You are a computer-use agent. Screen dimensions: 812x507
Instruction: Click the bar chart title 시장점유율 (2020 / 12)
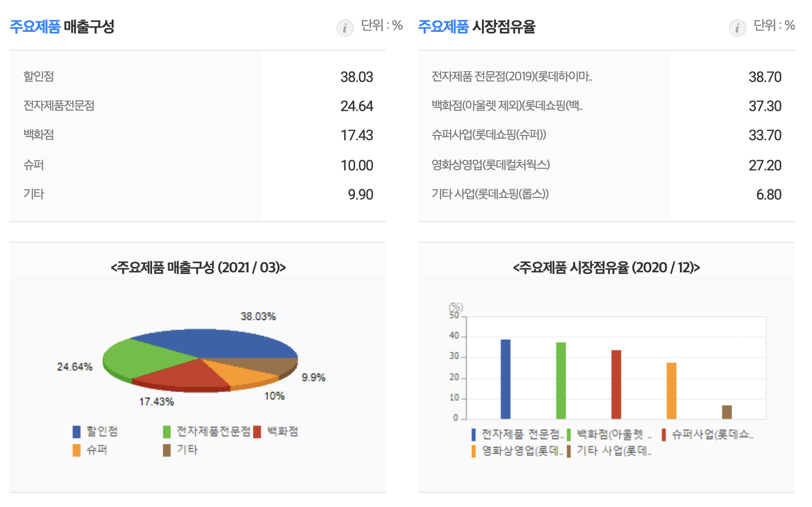pos(607,268)
